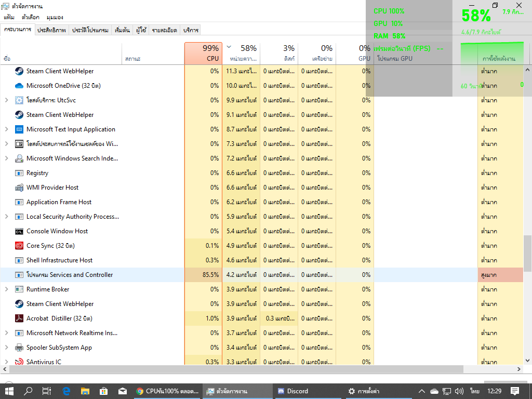
Task: Expand the Runtime Broker row
Action: pos(6,289)
